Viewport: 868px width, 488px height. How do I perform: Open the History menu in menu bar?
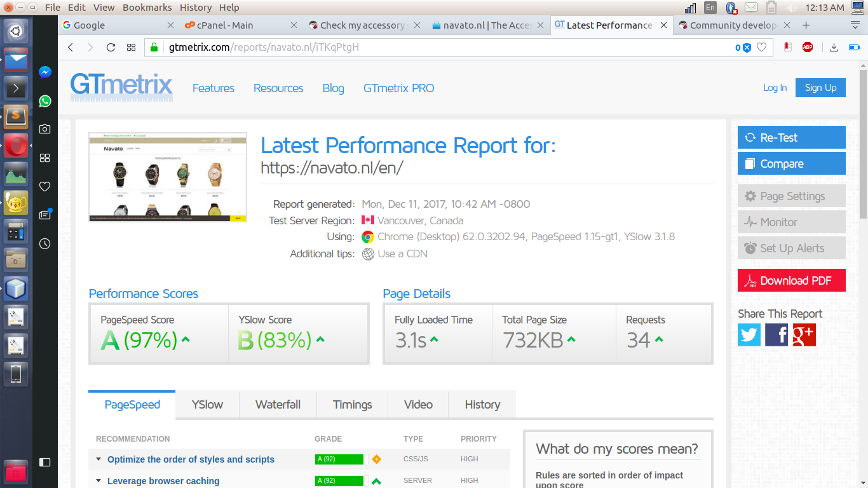tap(196, 8)
